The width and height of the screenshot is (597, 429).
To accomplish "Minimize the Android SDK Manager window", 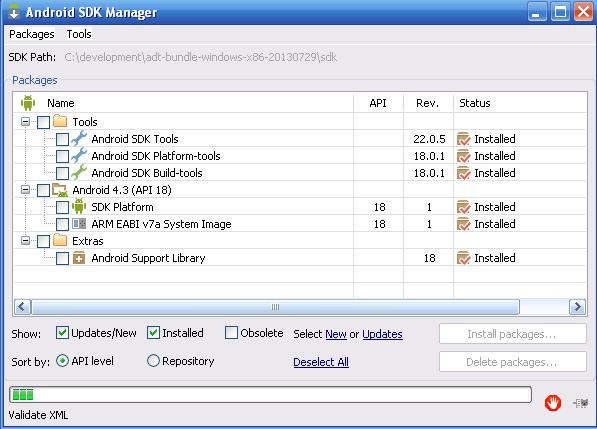I will pyautogui.click(x=537, y=11).
